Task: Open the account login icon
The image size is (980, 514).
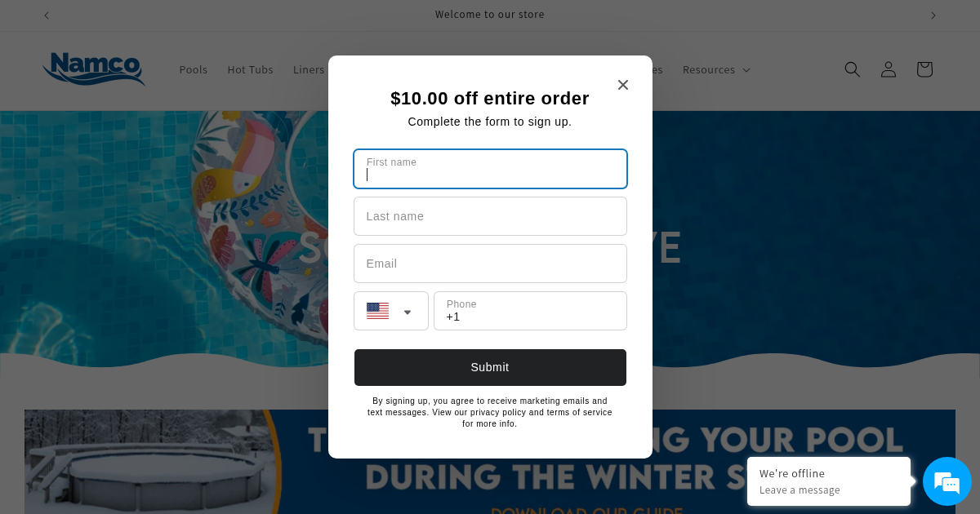Action: [x=889, y=69]
